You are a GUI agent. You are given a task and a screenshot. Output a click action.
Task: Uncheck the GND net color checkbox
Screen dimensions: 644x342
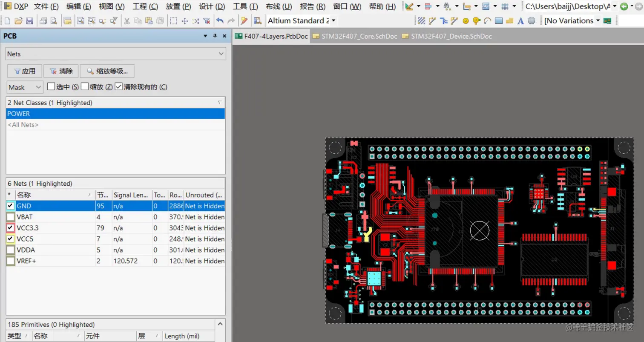[x=11, y=206]
